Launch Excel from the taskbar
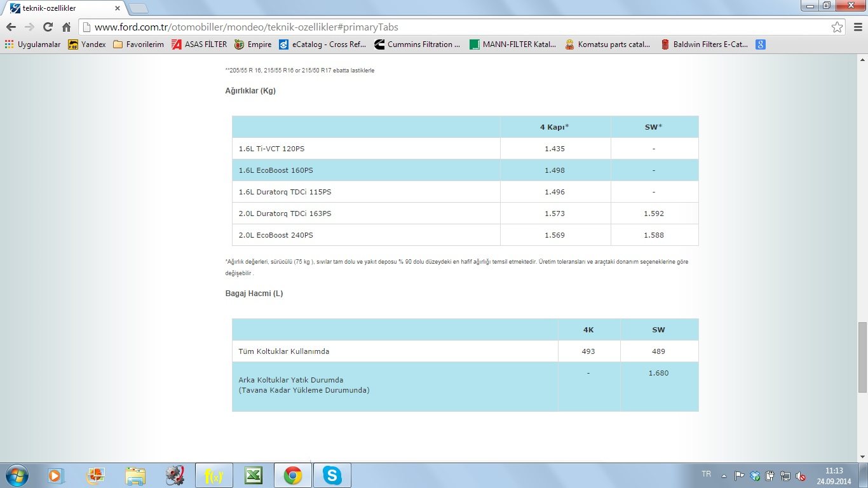The image size is (868, 488). (253, 475)
